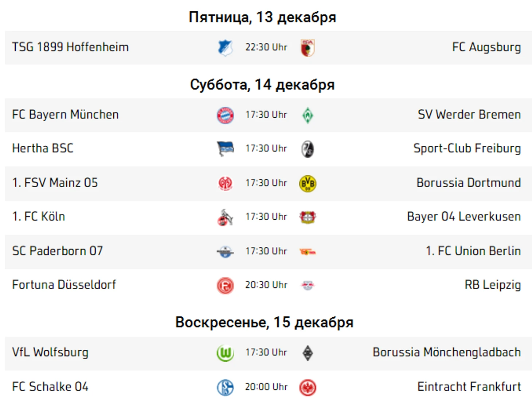Click the 22:30 Uhr kickoff time
This screenshot has height=412, width=532.
click(266, 47)
